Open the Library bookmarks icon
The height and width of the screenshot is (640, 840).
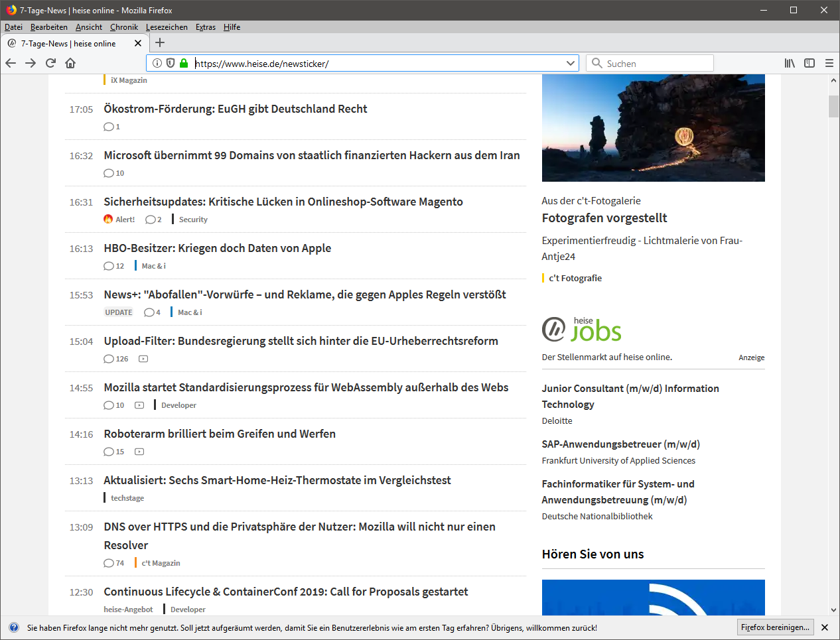tap(790, 63)
